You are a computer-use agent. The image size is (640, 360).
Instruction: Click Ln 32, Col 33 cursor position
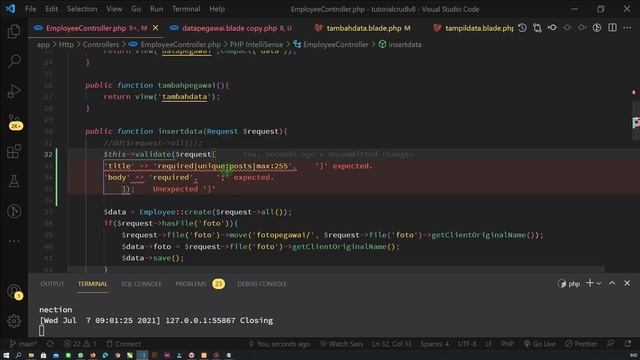pos(391,344)
